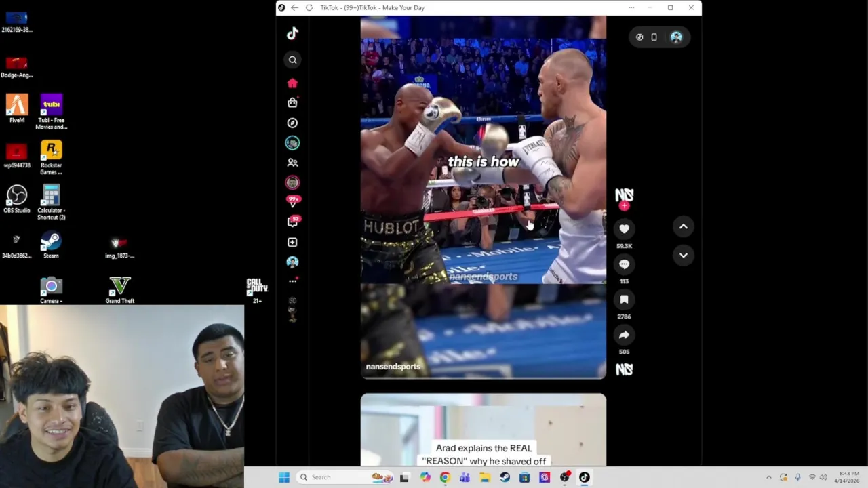Click the top-right coin icon in pill
The image size is (868, 488).
[x=639, y=37]
